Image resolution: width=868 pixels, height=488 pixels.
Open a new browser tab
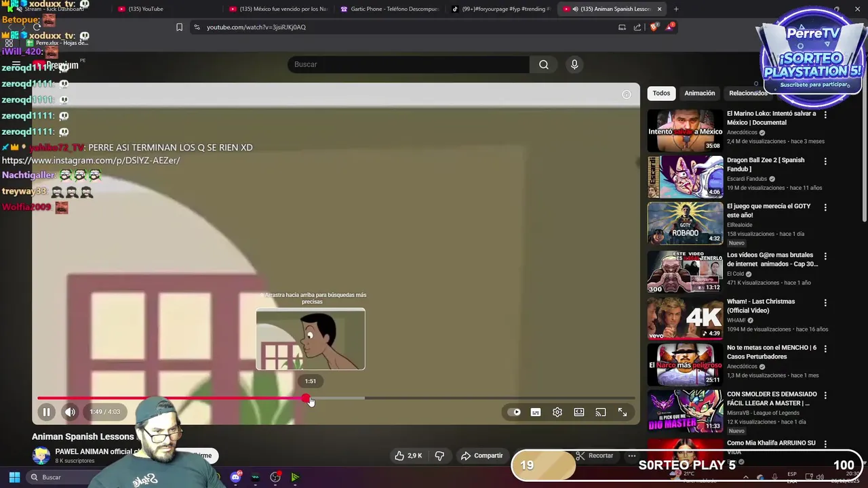(x=676, y=9)
